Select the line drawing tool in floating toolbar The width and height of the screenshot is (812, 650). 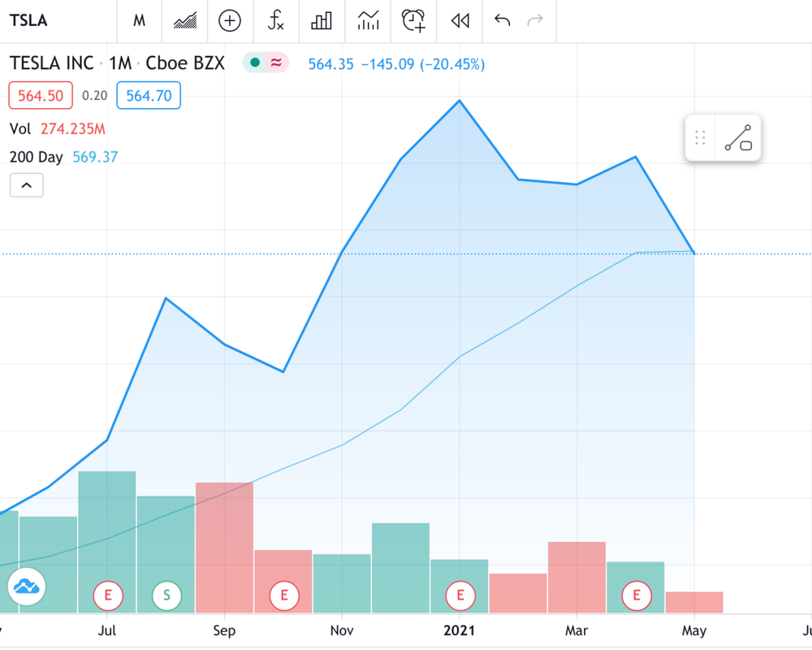[x=738, y=138]
